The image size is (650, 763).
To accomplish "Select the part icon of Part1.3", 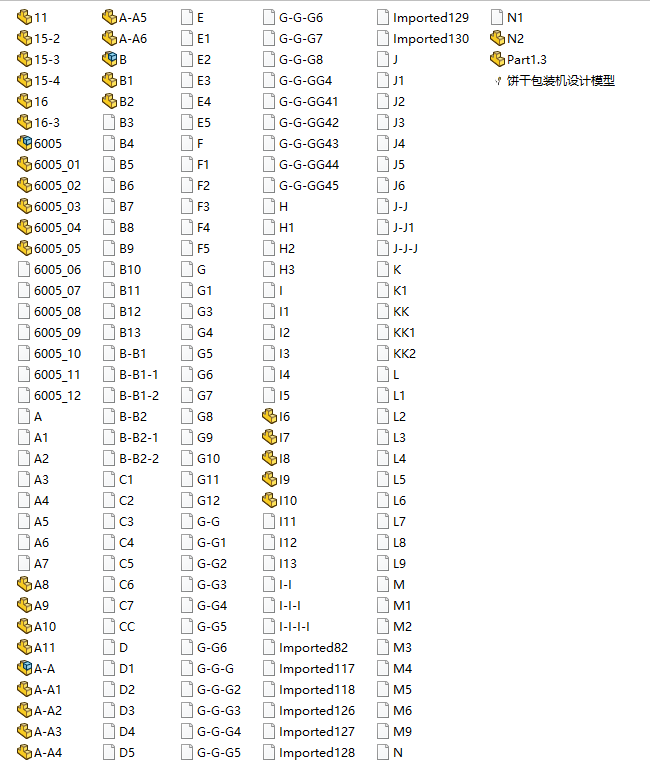I will click(x=497, y=59).
